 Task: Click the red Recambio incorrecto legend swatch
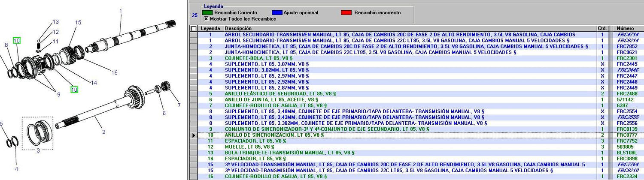[x=346, y=13]
